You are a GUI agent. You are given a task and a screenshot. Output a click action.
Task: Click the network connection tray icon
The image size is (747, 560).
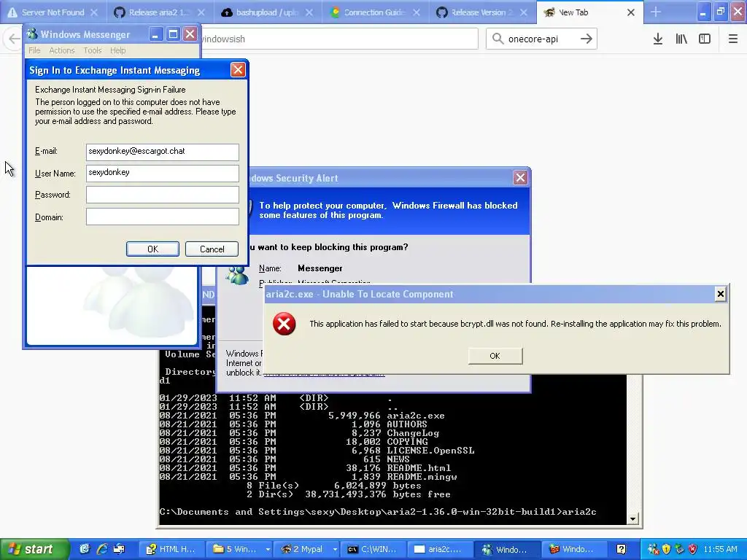(x=679, y=549)
